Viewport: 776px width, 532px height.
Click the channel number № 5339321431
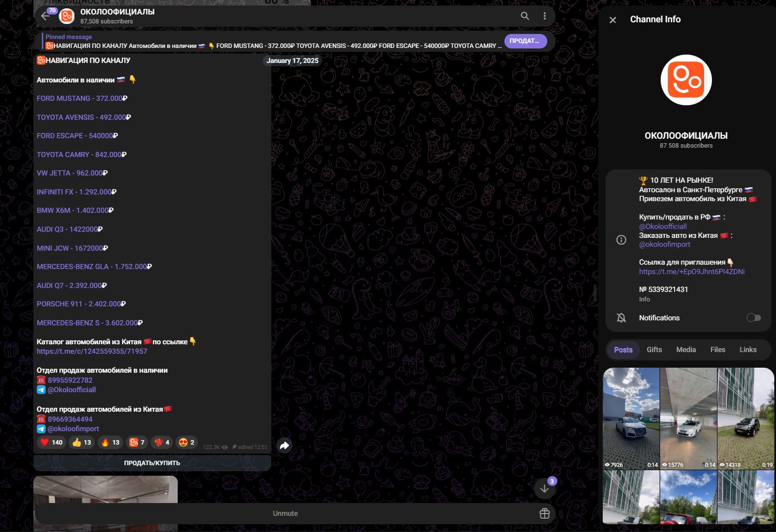[663, 290]
